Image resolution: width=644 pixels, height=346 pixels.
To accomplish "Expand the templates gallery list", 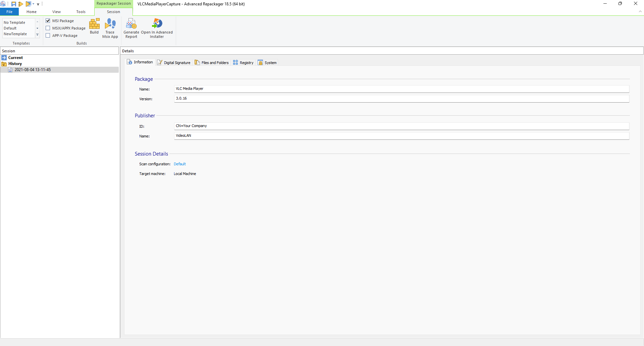I will pos(37,35).
